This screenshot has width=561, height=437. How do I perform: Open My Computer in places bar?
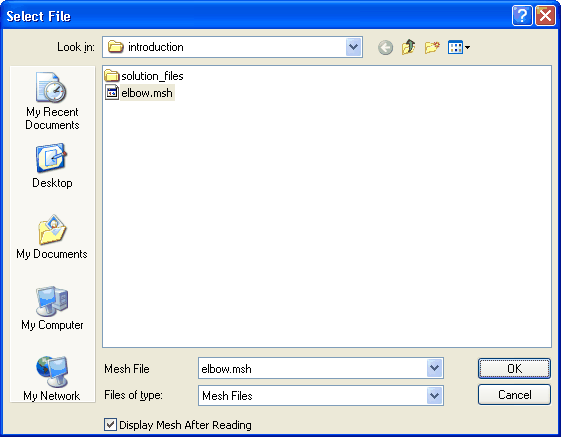[x=52, y=308]
